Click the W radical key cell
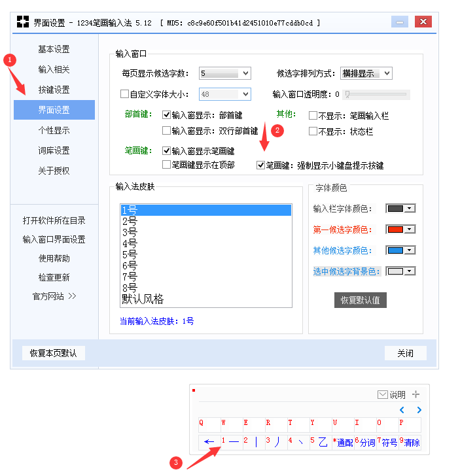 232,425
